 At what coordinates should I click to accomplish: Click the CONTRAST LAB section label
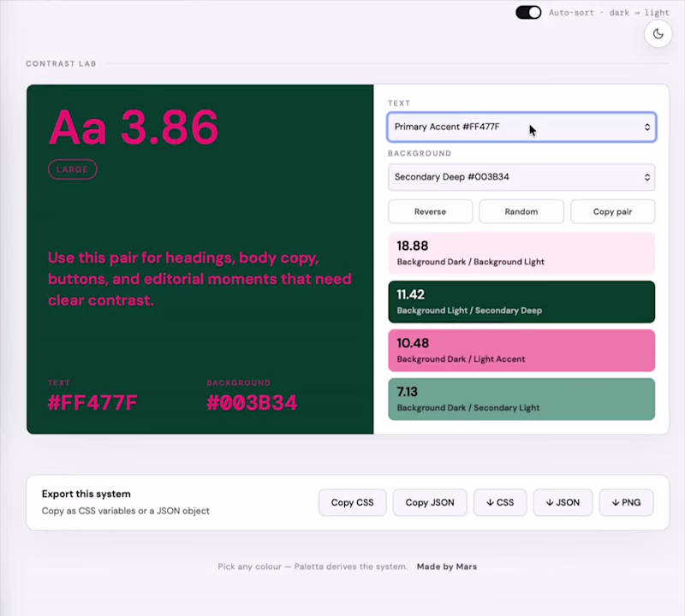[x=61, y=64]
